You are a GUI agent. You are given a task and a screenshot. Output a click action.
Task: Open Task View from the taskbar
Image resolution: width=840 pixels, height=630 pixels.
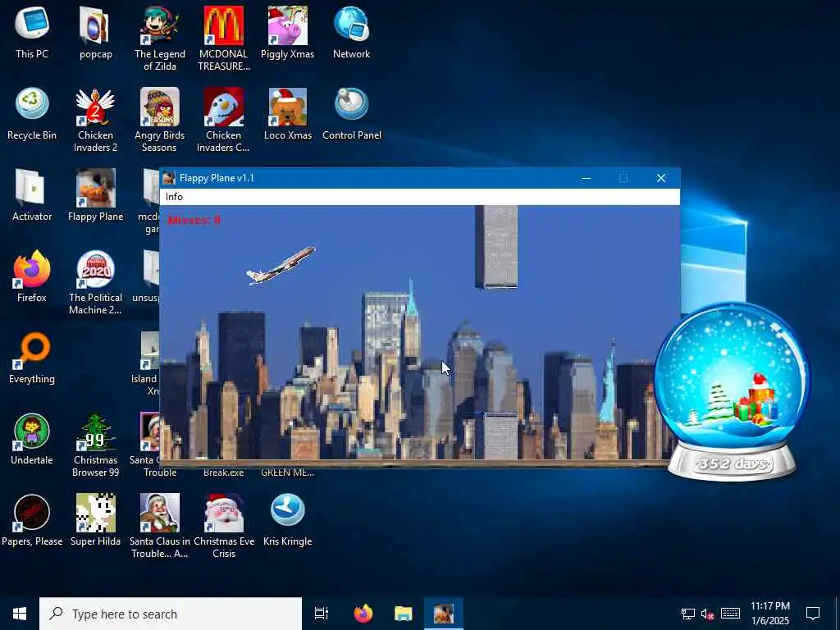pos(322,614)
